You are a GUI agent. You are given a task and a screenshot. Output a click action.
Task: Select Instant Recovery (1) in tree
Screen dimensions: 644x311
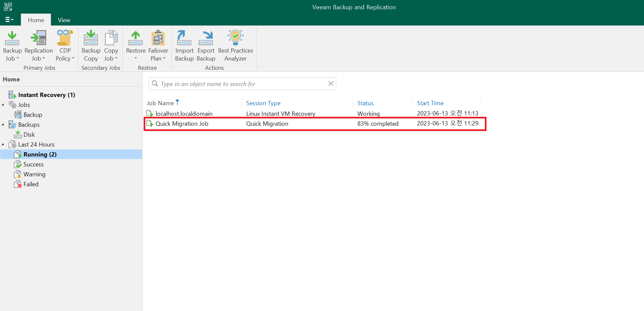[47, 95]
